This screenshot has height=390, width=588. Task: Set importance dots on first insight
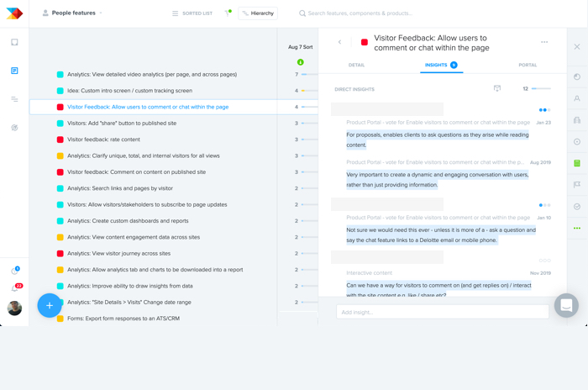pos(544,110)
